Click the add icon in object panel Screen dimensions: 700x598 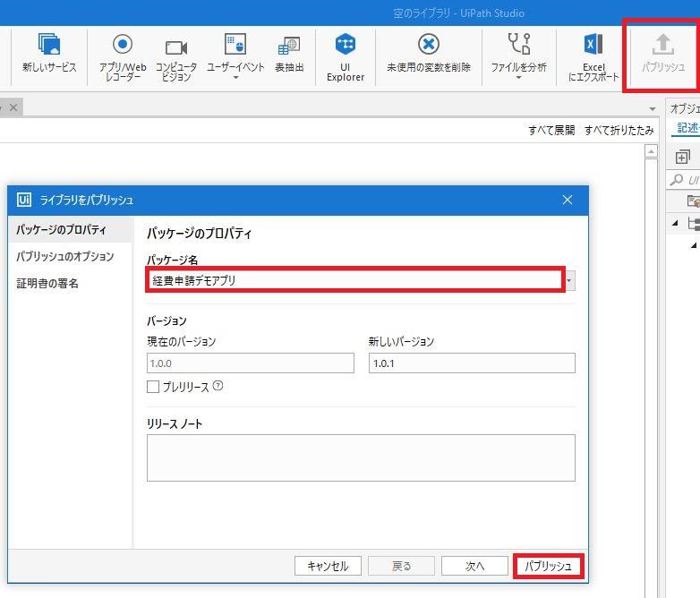[x=682, y=158]
